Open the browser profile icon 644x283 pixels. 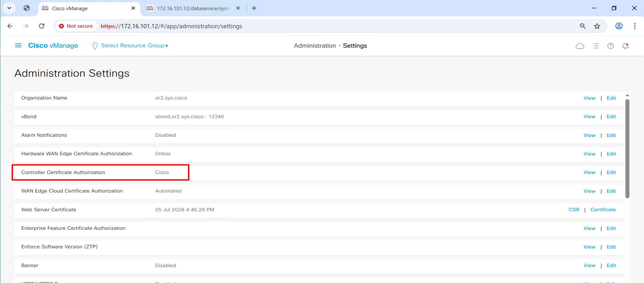coord(619,26)
